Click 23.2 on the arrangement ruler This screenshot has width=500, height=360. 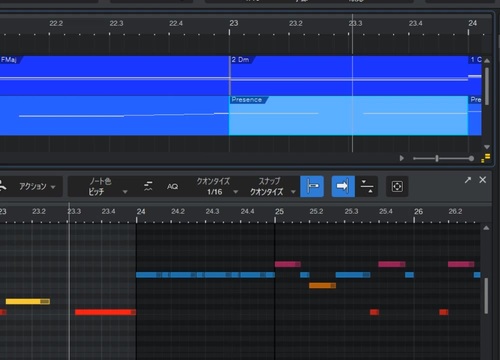coord(296,23)
